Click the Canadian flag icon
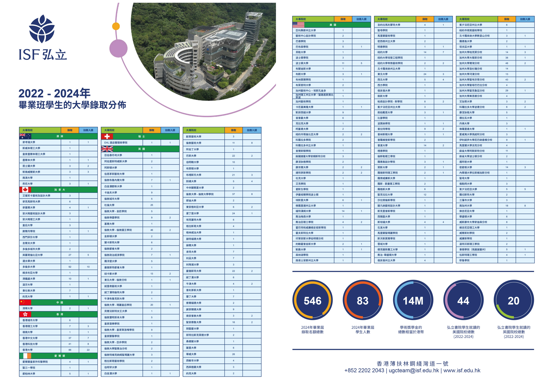 pyautogui.click(x=25, y=190)
